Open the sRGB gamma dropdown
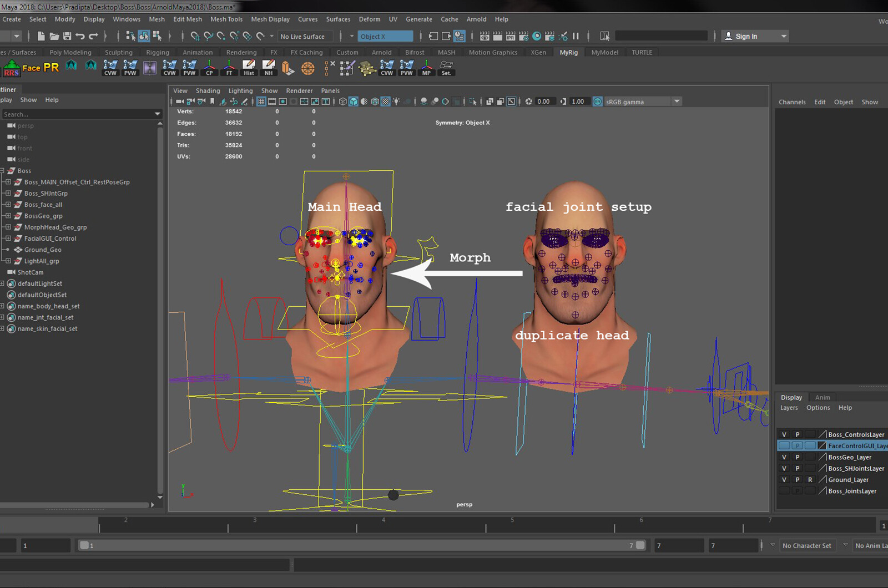Image resolution: width=888 pixels, height=588 pixels. click(677, 101)
